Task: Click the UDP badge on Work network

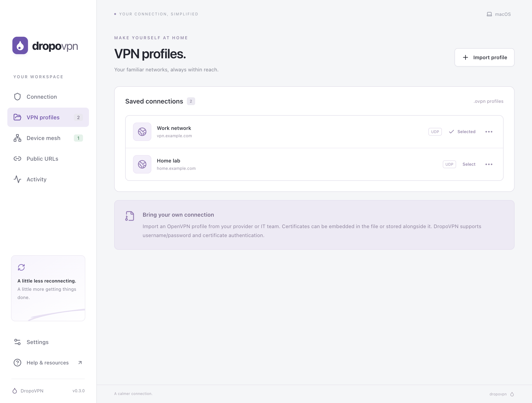Action: tap(435, 132)
